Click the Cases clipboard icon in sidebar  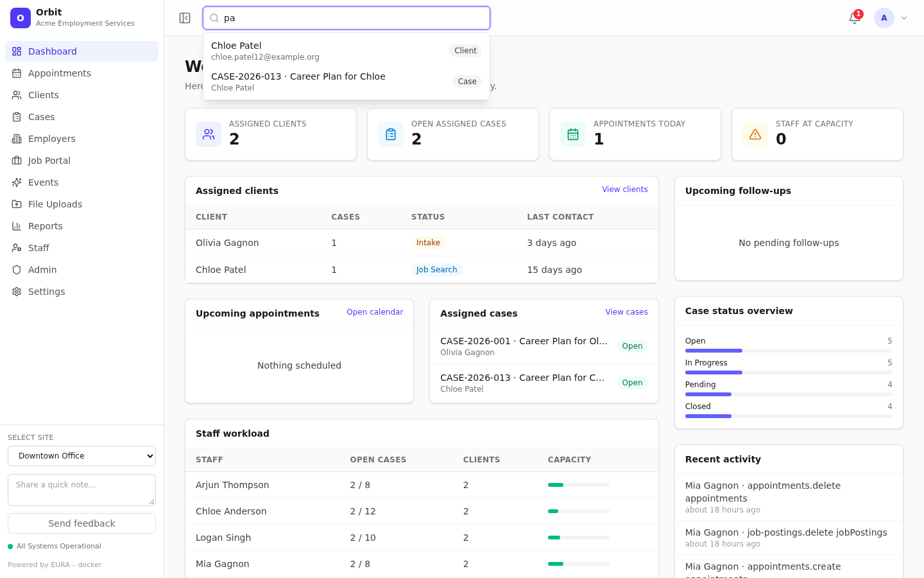pos(17,117)
